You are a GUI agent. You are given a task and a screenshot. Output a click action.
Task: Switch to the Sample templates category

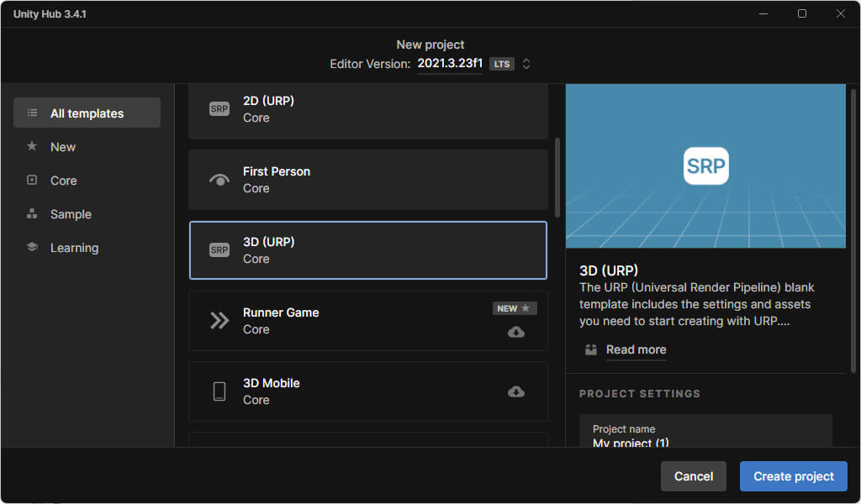(x=87, y=214)
